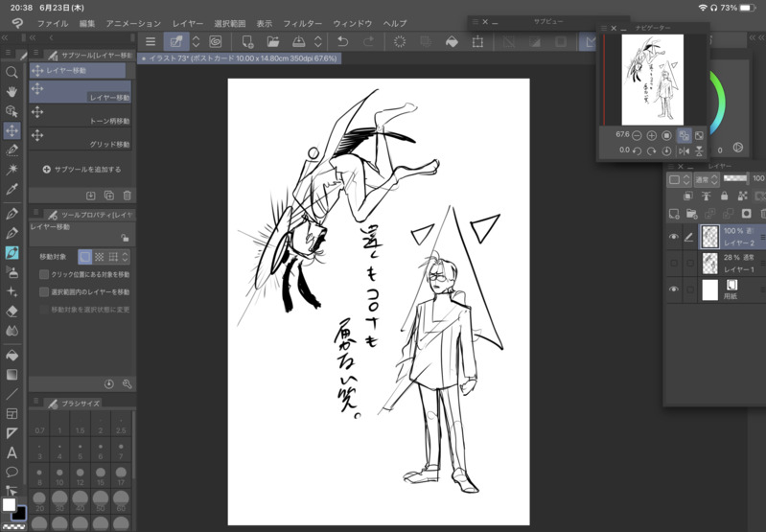Open the レイヤー menu in menu bar
Image resolution: width=766 pixels, height=532 pixels.
[188, 22]
